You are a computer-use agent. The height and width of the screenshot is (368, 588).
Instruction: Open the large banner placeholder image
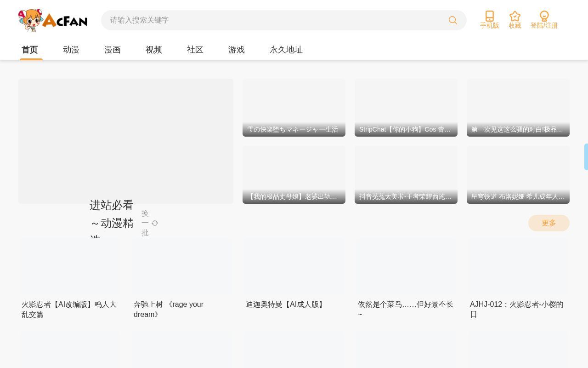(126, 141)
